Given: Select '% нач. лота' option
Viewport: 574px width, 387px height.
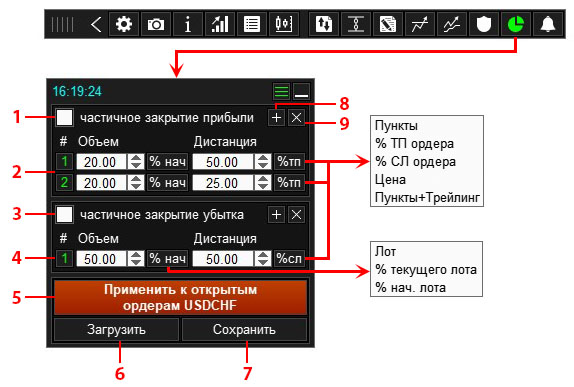Looking at the screenshot, I should [x=410, y=287].
